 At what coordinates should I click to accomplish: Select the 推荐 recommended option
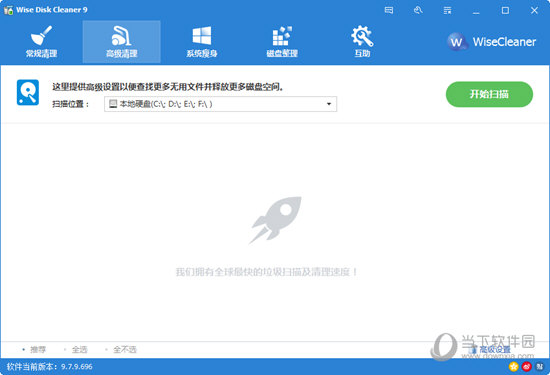tap(34, 349)
